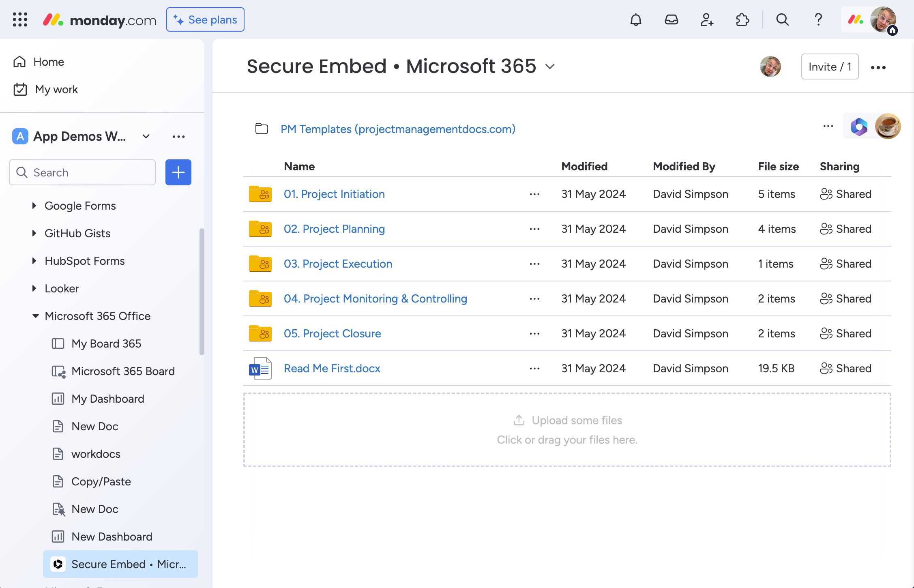The width and height of the screenshot is (914, 588).
Task: Click the help question mark icon
Action: 818,19
